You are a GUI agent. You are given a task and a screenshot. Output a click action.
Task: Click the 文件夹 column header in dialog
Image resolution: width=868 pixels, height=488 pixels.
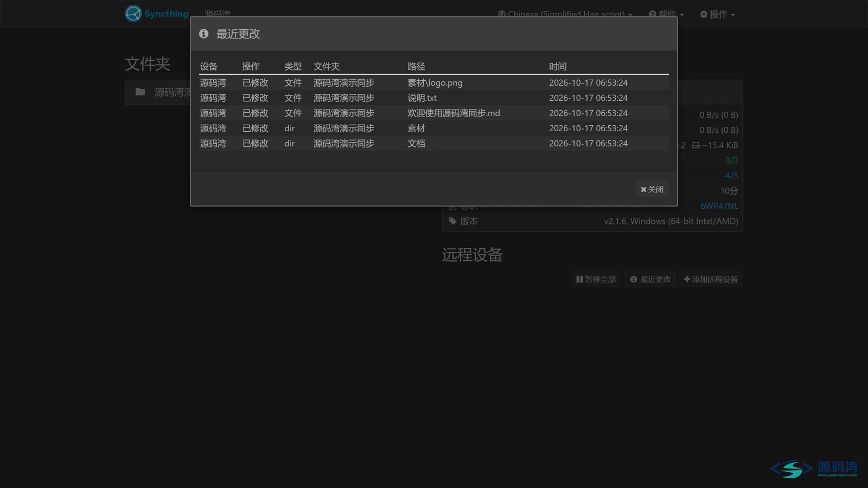(327, 67)
